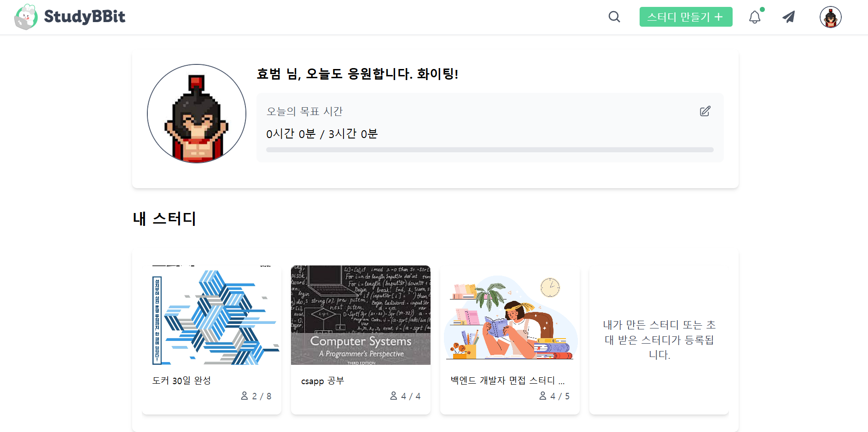Open the profile avatar menu in header
Image resolution: width=868 pixels, height=432 pixels.
[x=831, y=17]
